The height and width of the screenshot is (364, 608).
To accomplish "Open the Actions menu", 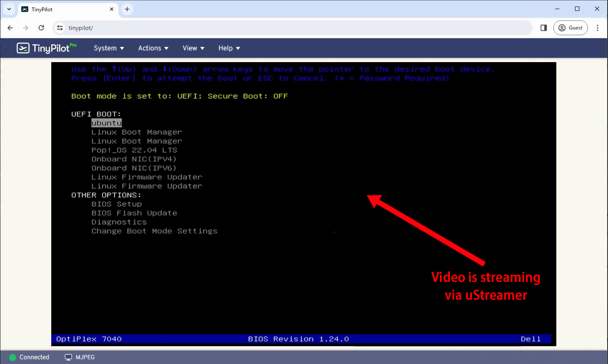I will 153,48.
